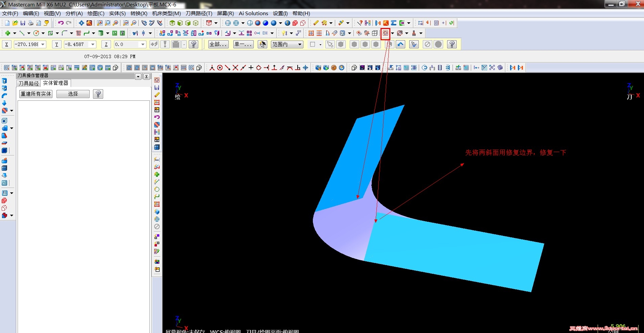This screenshot has width=644, height=333.
Task: Click the help icon in solids manager
Action: pyautogui.click(x=98, y=94)
